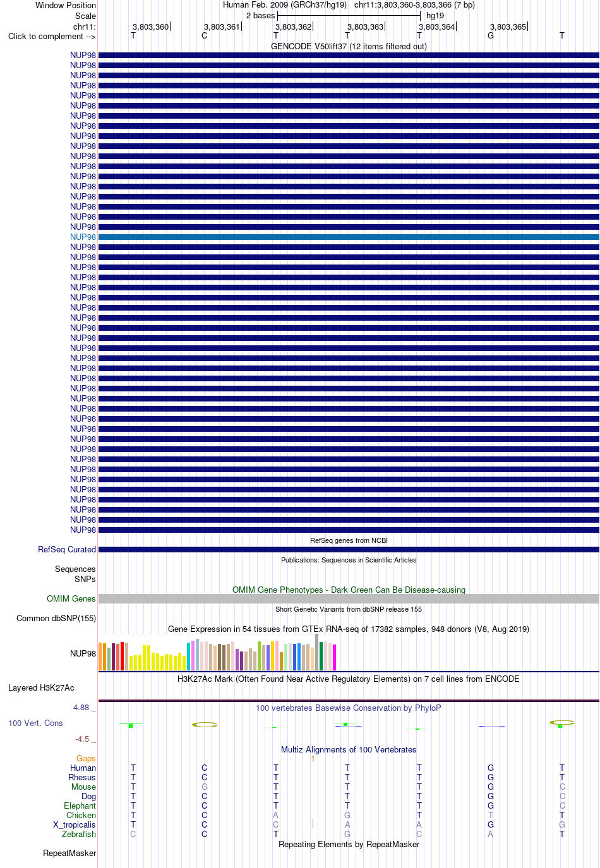
Task: Click the olive C-shaped PhyloP conservation logo
Action: (x=205, y=725)
